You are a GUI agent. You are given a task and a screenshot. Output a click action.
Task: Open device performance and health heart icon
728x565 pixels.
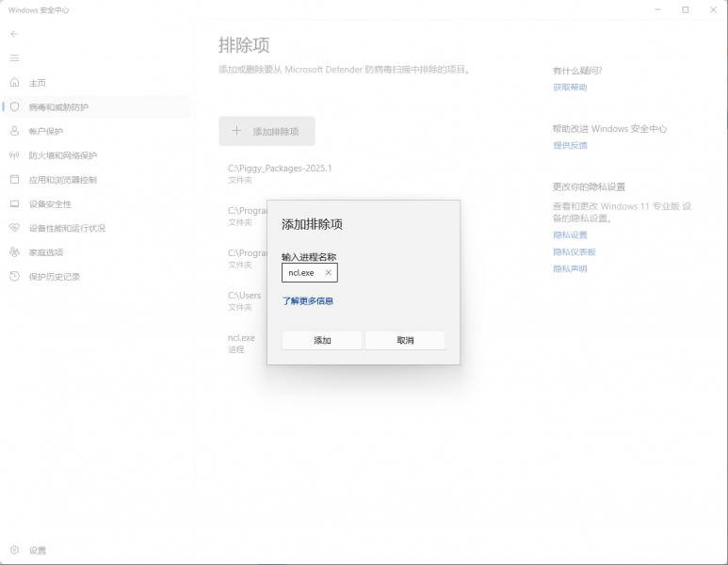[x=14, y=228]
